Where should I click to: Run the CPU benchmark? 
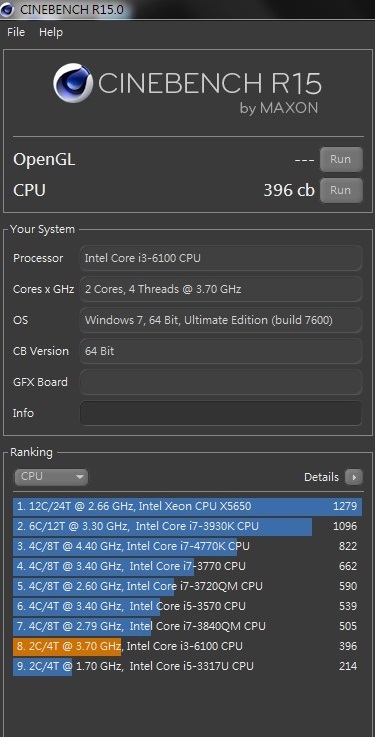point(341,190)
